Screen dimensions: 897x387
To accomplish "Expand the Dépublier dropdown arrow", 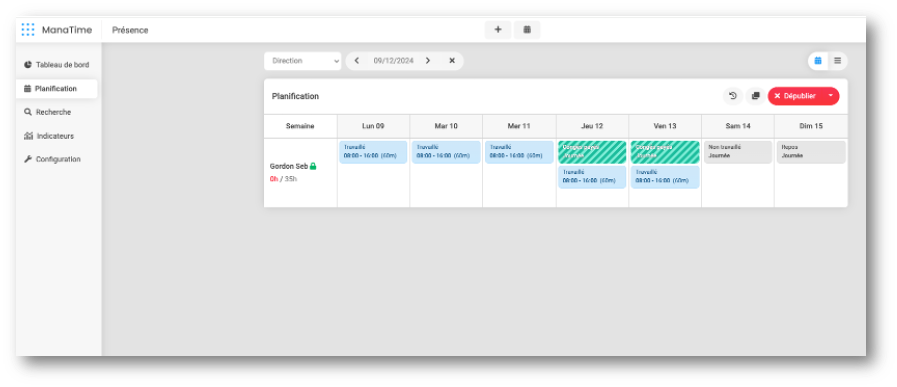I will click(x=831, y=96).
